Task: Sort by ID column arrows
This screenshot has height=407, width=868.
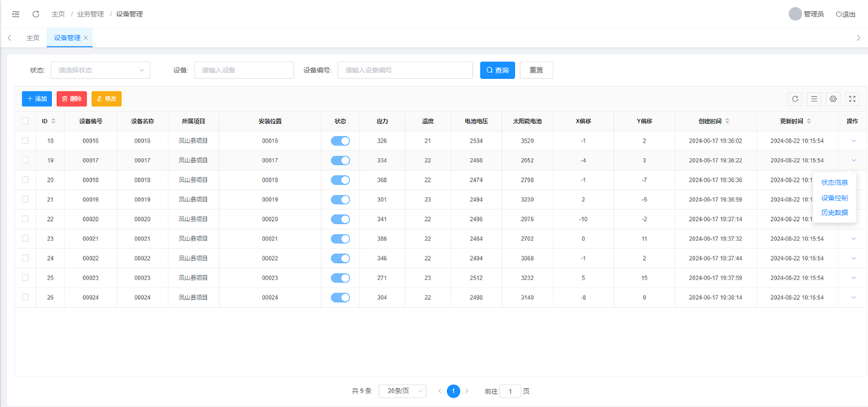Action: pos(54,121)
